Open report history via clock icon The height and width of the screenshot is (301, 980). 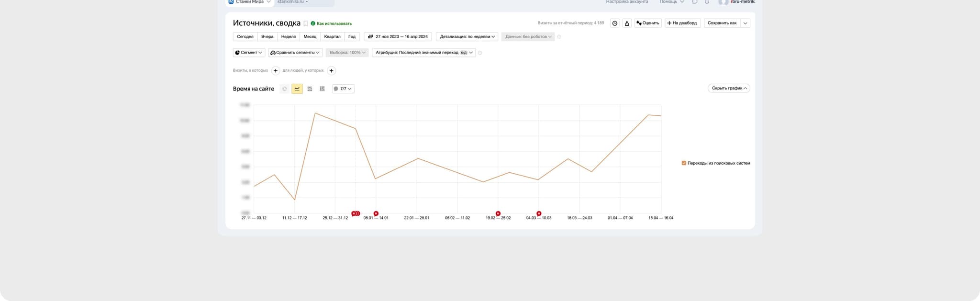tap(615, 23)
